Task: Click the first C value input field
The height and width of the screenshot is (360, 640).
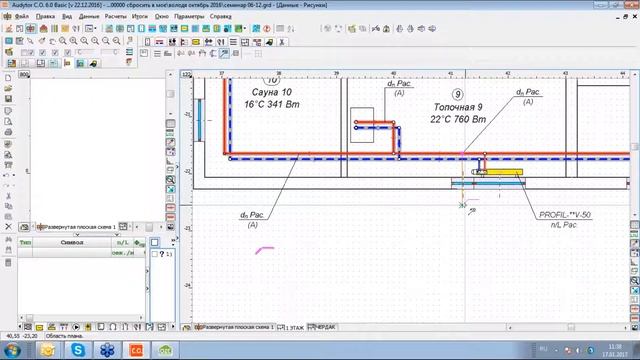Action: click(x=85, y=53)
